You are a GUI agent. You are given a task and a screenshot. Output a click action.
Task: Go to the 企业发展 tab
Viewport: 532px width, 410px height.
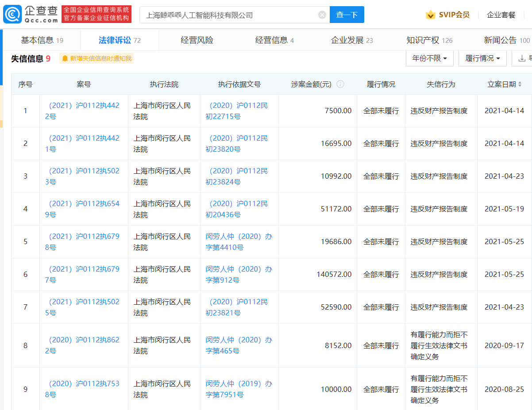(x=352, y=40)
